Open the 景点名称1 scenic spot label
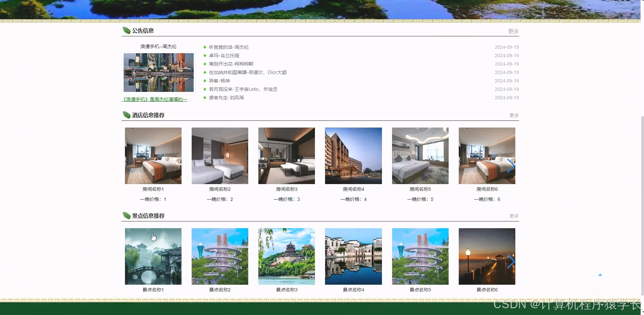 (153, 289)
